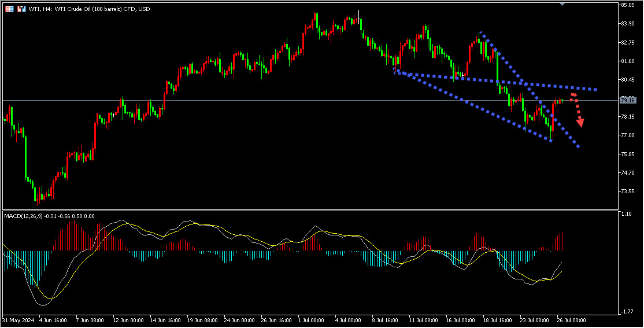Viewport: 644px width, 328px height.
Task: Select the red dotted forecast arrow
Action: [x=578, y=111]
